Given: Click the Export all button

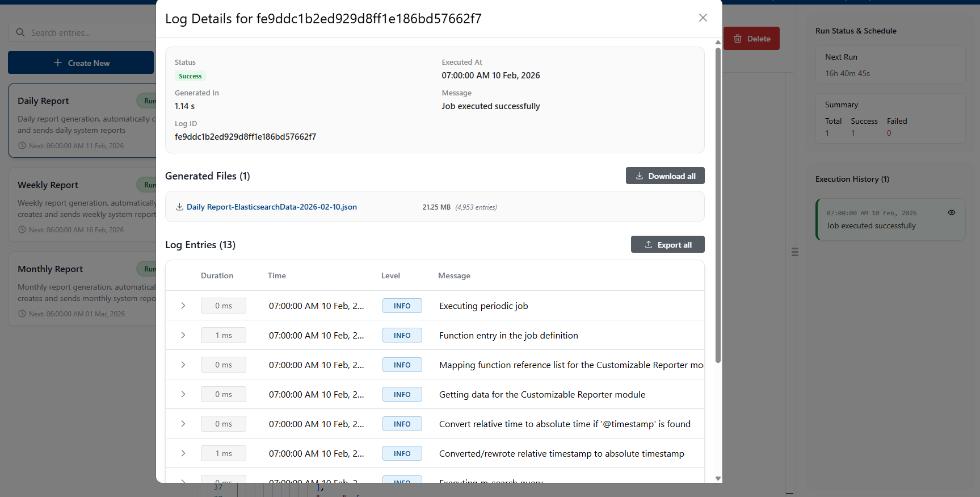Looking at the screenshot, I should point(667,245).
